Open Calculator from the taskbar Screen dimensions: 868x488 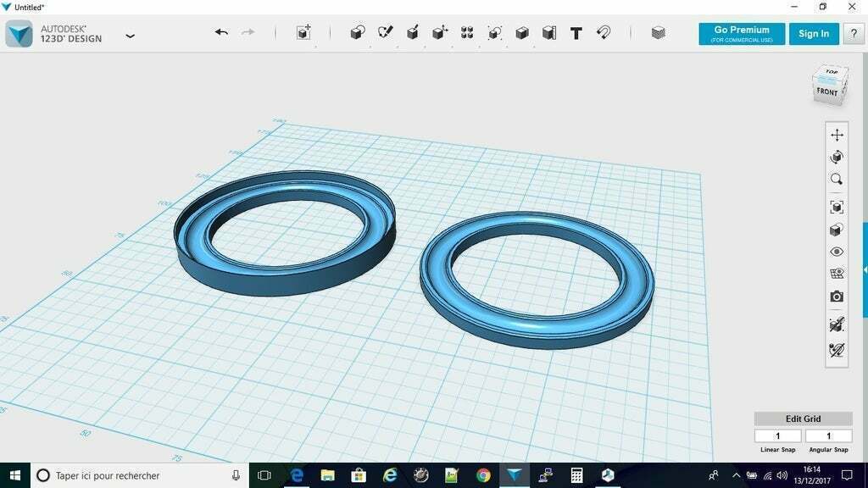coord(576,475)
